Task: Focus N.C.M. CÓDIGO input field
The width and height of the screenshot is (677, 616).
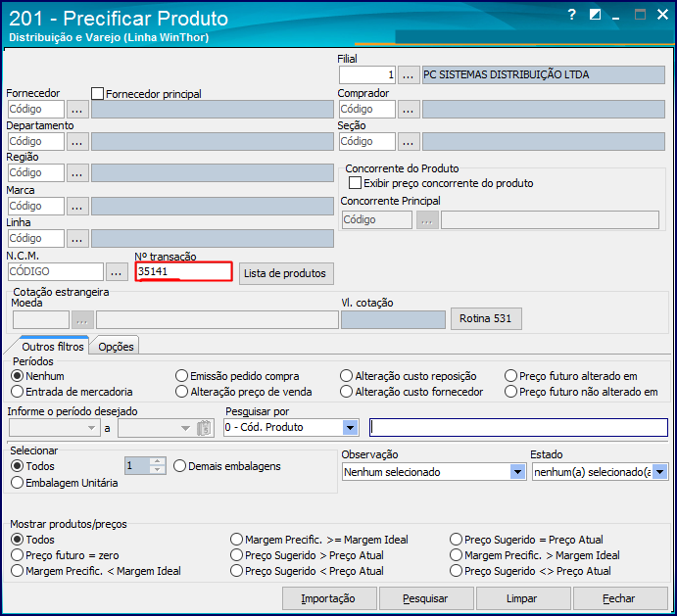Action: tap(56, 272)
